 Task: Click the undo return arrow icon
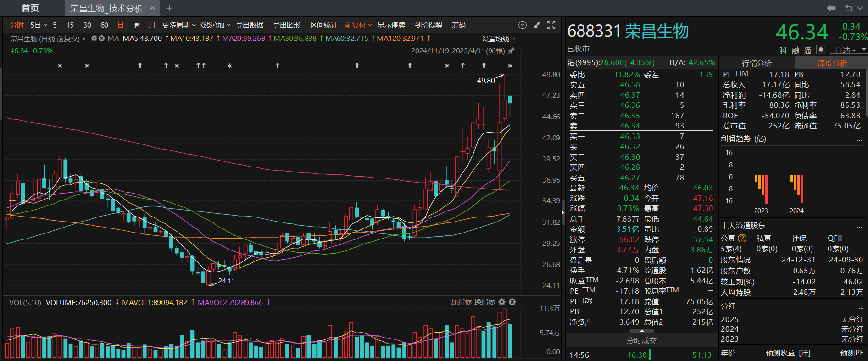click(x=848, y=8)
